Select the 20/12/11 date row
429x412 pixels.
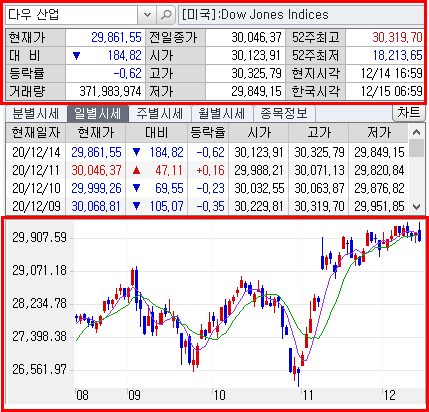[x=207, y=170]
